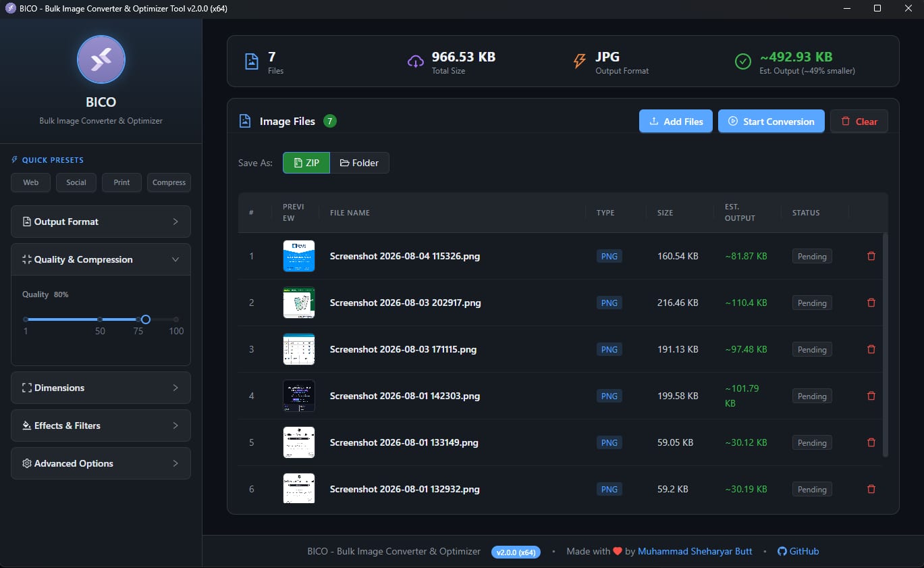Screen dimensions: 924x568
Task: Remove Screenshot 2026-08-03 202917.png via trash icon
Action: [871, 303]
